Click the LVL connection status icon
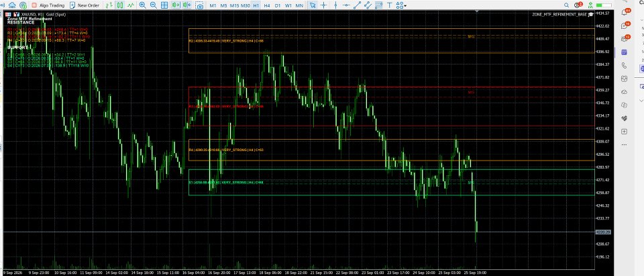Viewport: 644px width, 276px height. click(590, 5)
